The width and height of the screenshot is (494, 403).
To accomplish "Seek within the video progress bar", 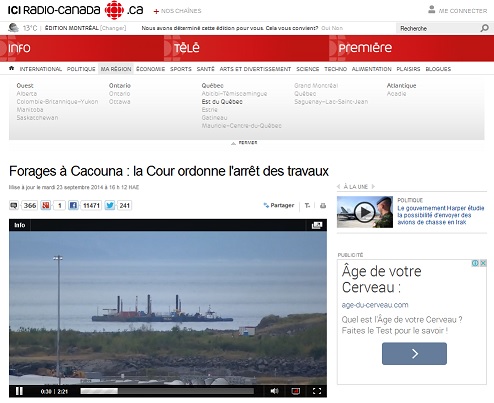I will click(167, 391).
